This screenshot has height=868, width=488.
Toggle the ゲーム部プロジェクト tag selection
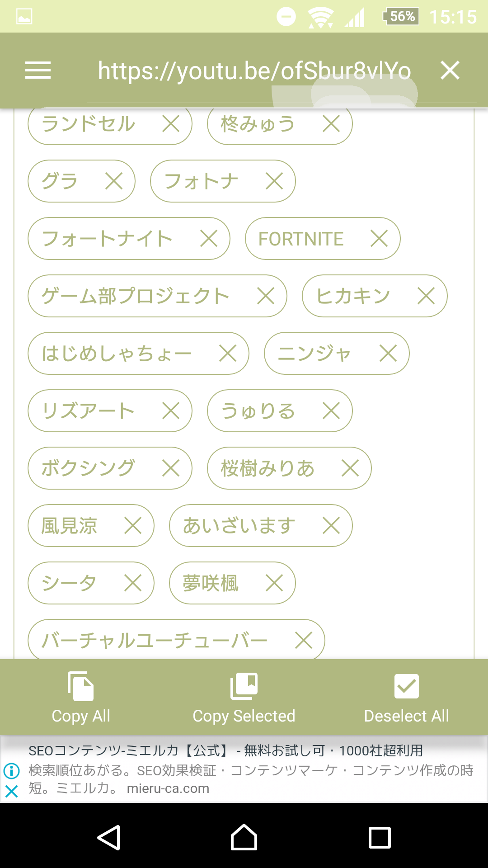[x=136, y=296]
